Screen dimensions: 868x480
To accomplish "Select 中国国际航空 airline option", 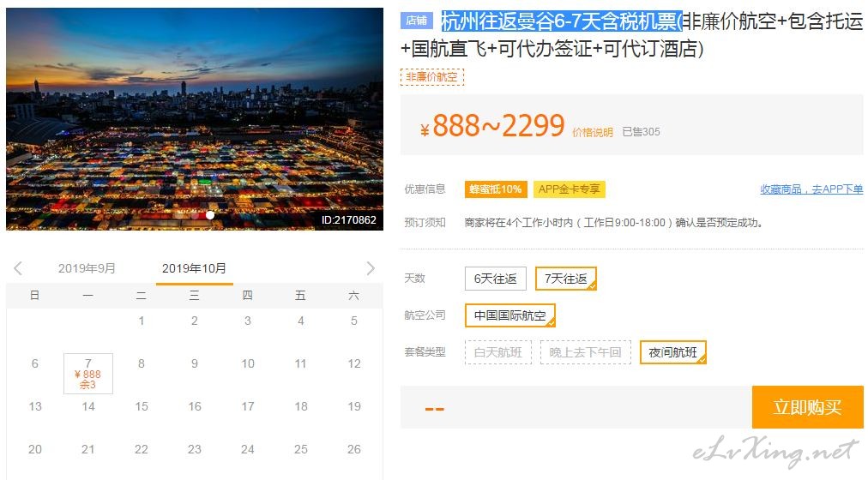I will tap(509, 315).
